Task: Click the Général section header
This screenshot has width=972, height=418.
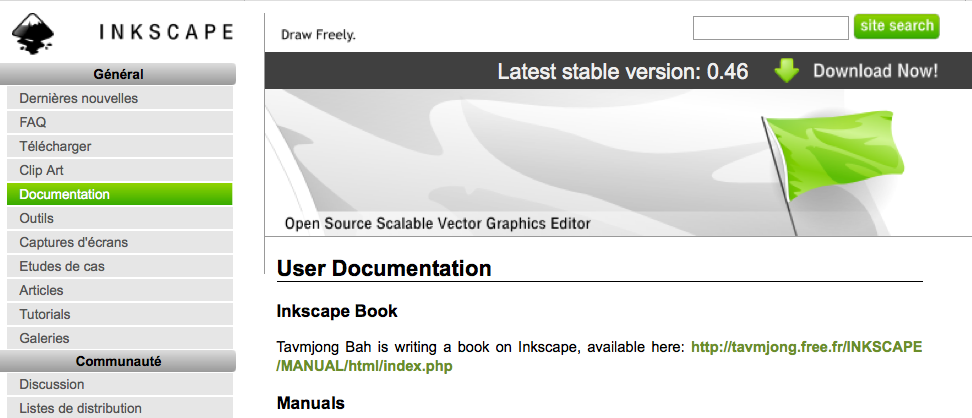Action: [x=118, y=74]
